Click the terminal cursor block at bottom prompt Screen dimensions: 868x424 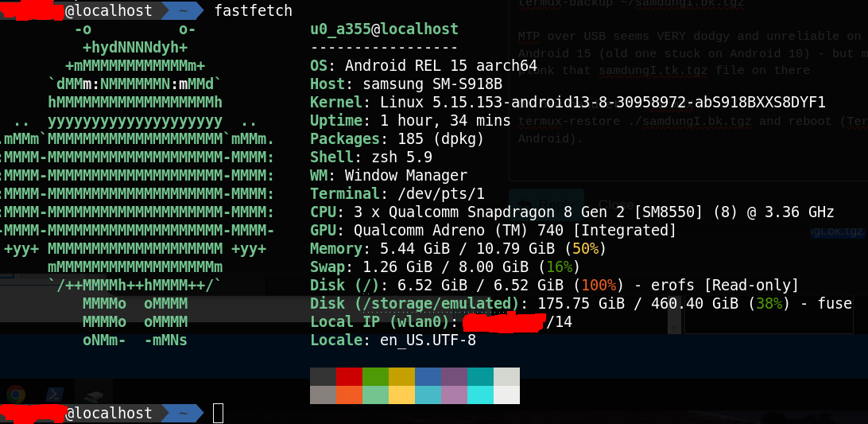[218, 414]
